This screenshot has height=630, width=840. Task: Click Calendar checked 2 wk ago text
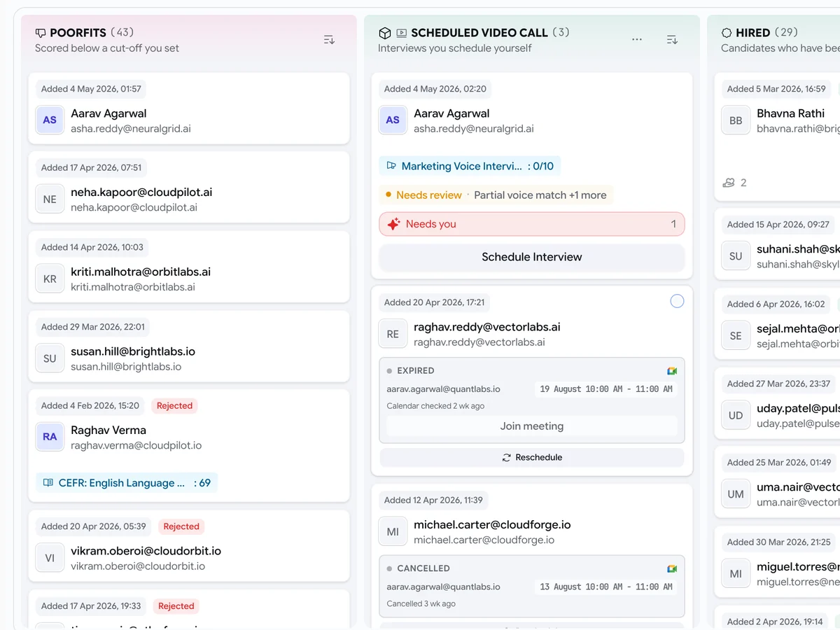click(x=435, y=406)
